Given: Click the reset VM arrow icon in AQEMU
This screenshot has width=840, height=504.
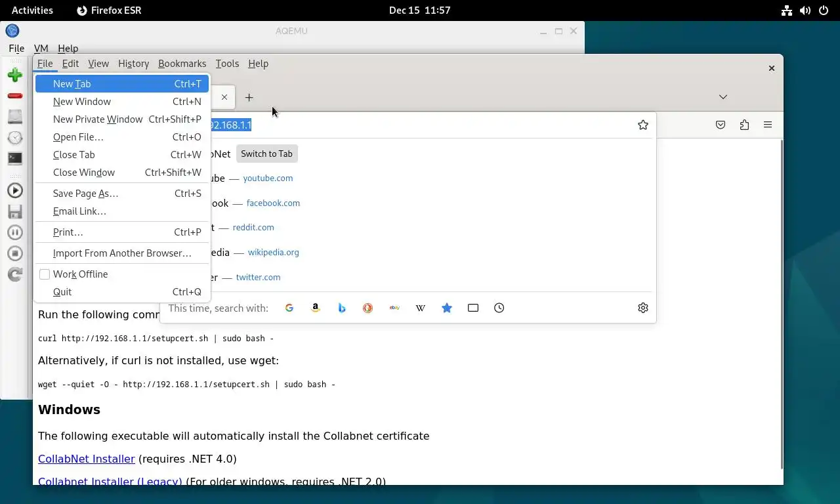Looking at the screenshot, I should click(15, 274).
